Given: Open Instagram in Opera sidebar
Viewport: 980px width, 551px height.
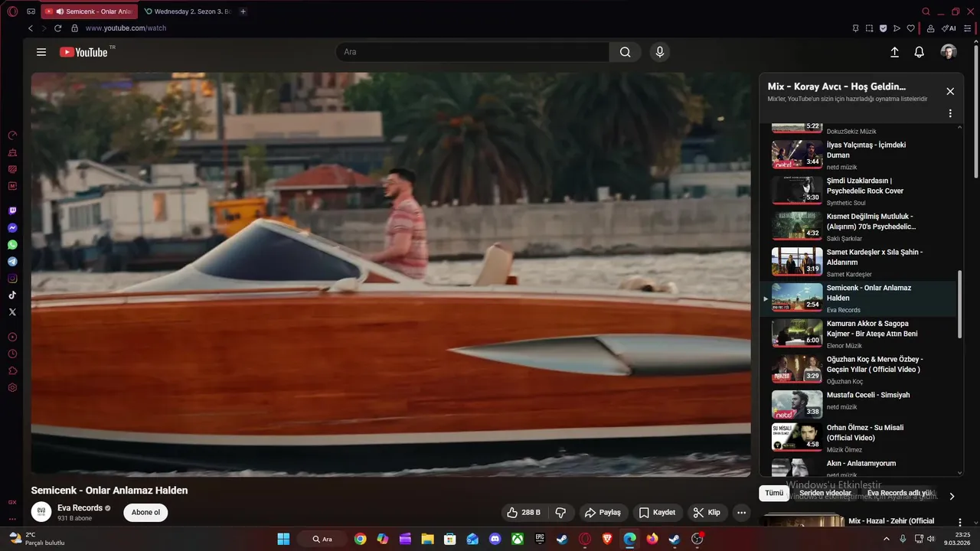Looking at the screenshot, I should point(12,279).
